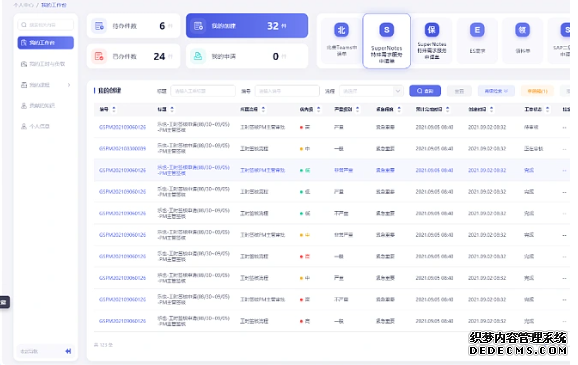Select 我的工作台 in the sidebar
This screenshot has width=578, height=365.
pyautogui.click(x=45, y=43)
